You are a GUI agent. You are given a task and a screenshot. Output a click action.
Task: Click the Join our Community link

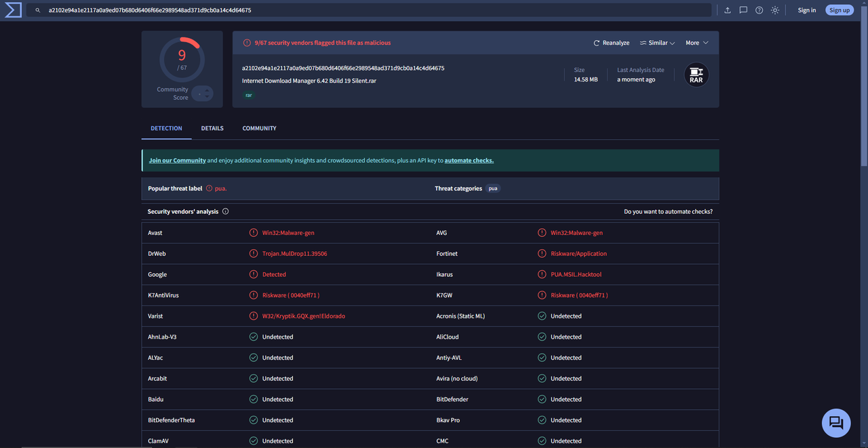[178, 160]
